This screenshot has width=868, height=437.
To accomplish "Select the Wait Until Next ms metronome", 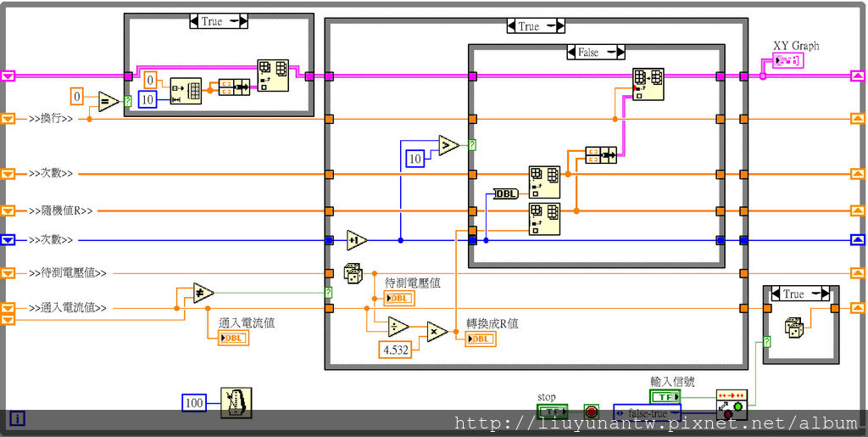I will click(x=236, y=403).
